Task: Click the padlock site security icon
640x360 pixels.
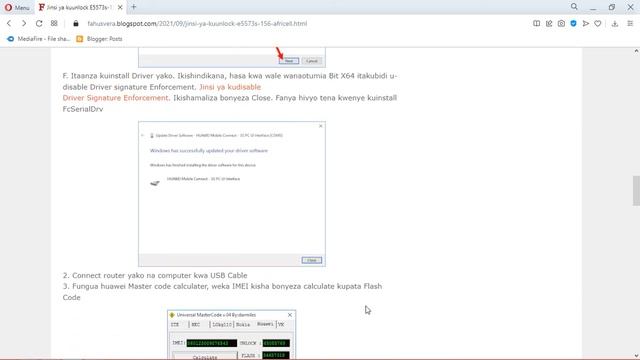Action: (x=76, y=23)
